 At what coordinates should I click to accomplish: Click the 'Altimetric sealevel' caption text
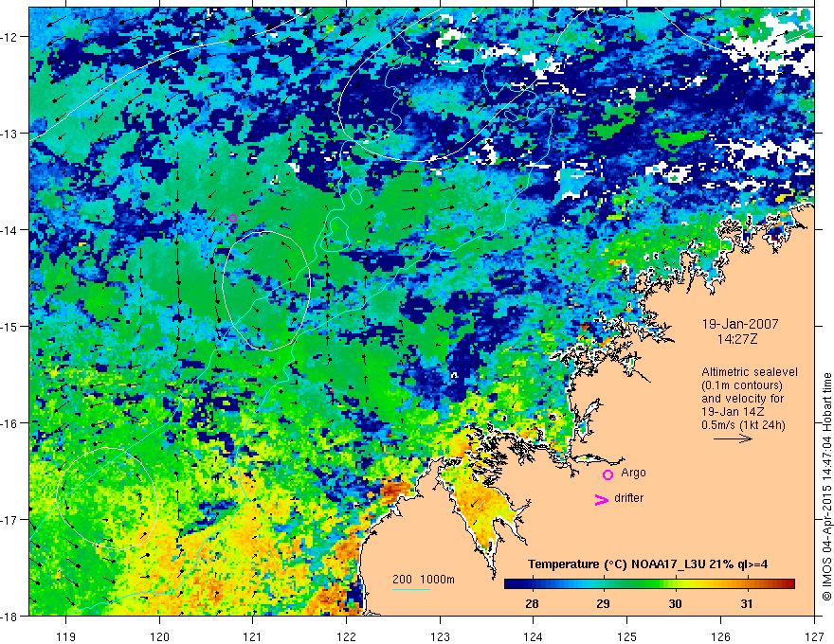pos(750,372)
